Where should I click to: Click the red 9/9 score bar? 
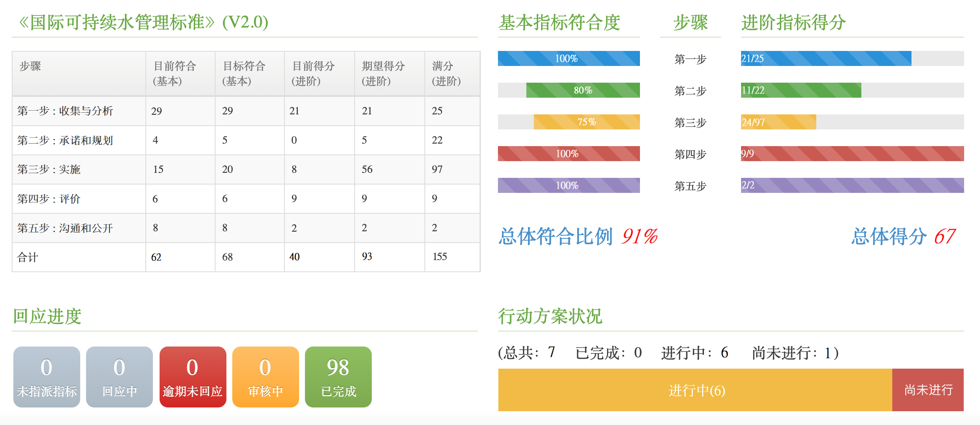click(852, 154)
